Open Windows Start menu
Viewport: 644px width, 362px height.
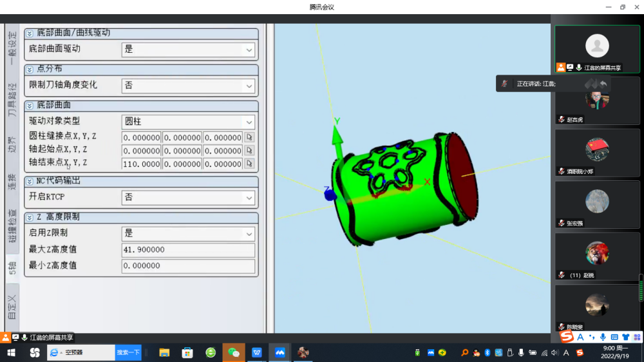tap(11, 352)
